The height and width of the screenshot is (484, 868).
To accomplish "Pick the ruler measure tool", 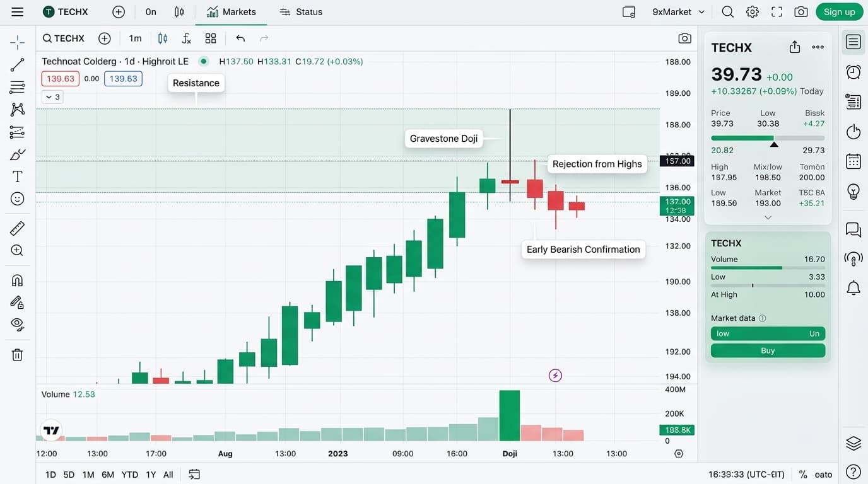I will tap(18, 228).
